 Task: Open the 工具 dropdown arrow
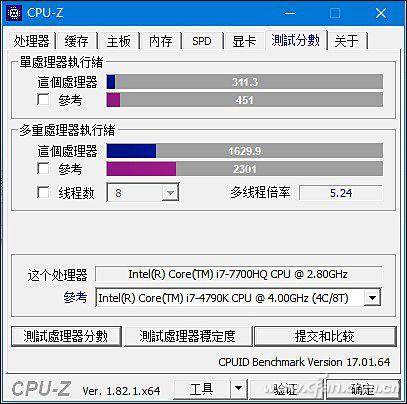point(238,388)
